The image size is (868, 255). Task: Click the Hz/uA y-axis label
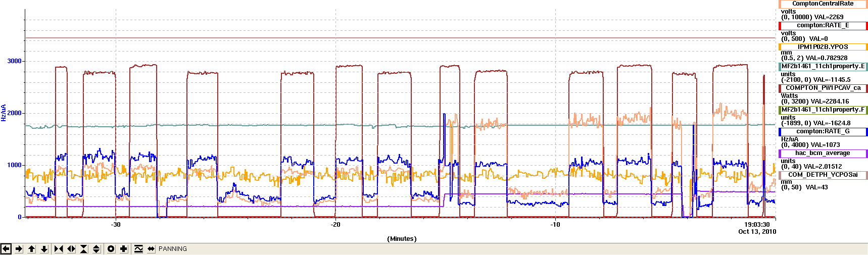click(4, 113)
